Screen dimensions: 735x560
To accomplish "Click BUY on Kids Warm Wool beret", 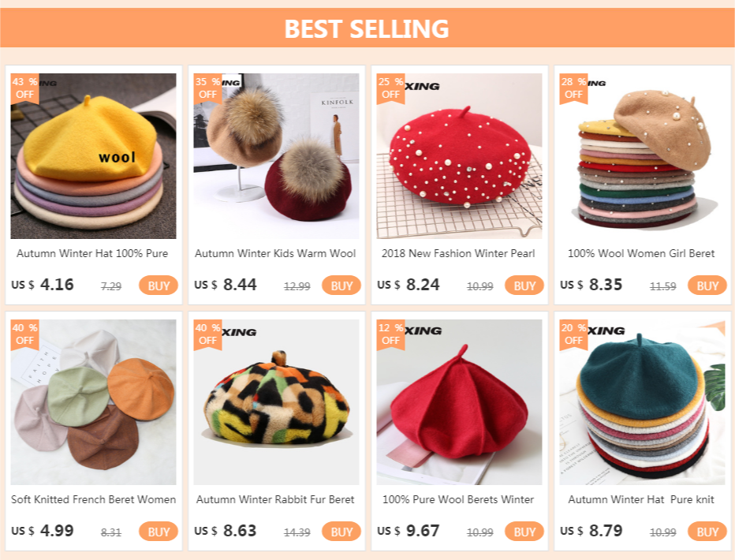I will coord(341,286).
